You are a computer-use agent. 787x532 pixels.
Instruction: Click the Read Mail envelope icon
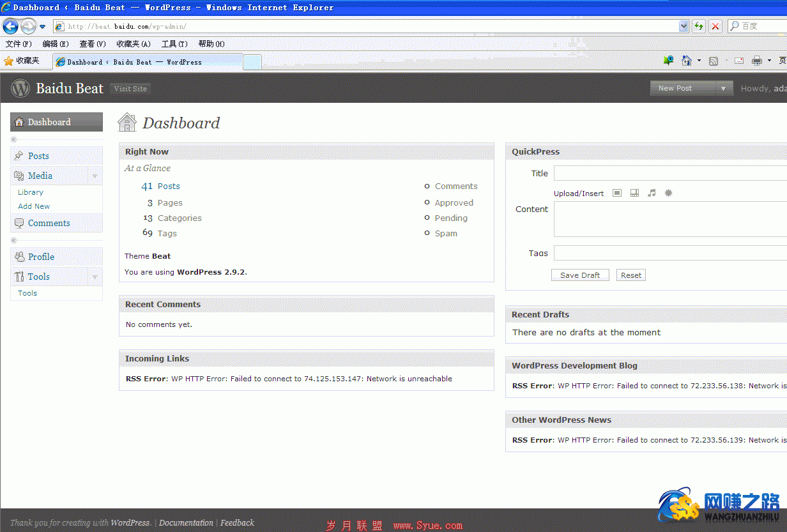coord(739,61)
